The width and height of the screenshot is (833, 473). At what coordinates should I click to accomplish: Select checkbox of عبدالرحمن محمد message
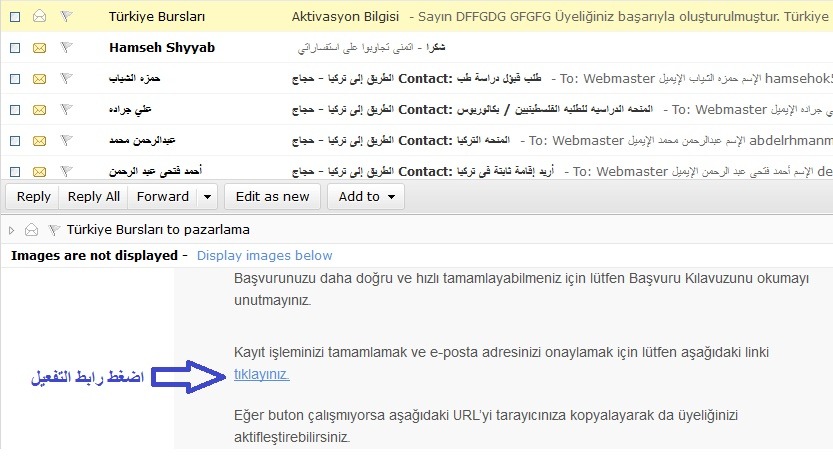point(15,141)
